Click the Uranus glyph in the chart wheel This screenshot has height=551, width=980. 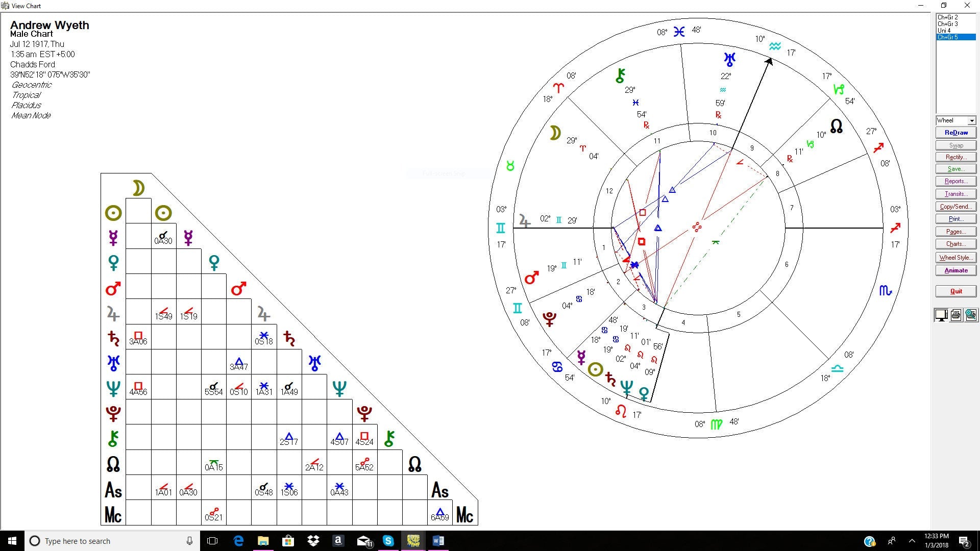tap(729, 59)
